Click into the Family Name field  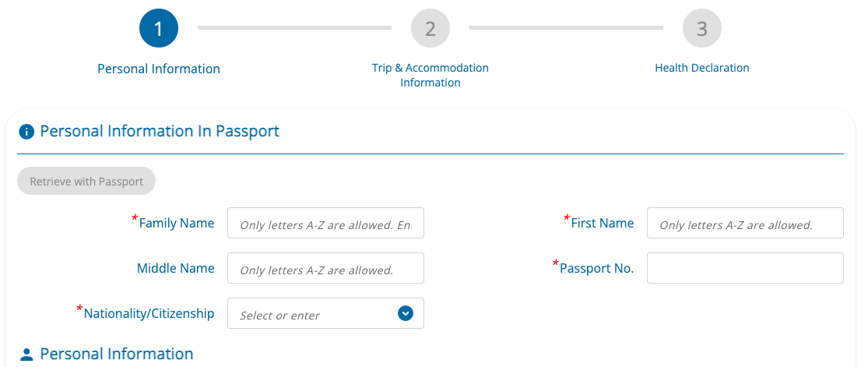coord(325,223)
